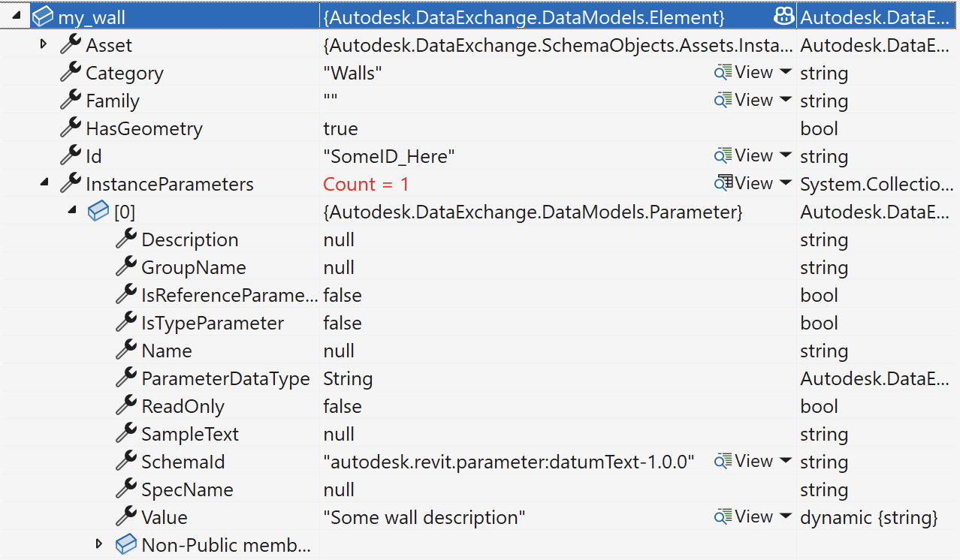Select the SpecName property name

pos(187,489)
